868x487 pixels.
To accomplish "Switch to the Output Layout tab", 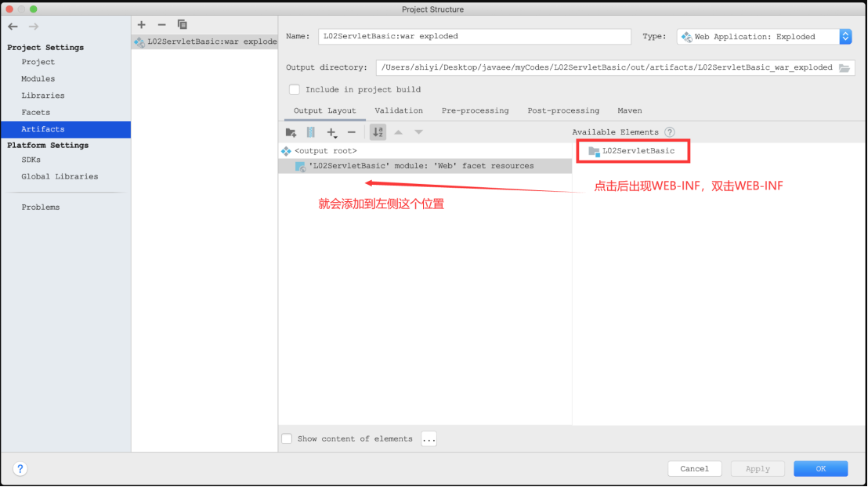I will coord(325,110).
